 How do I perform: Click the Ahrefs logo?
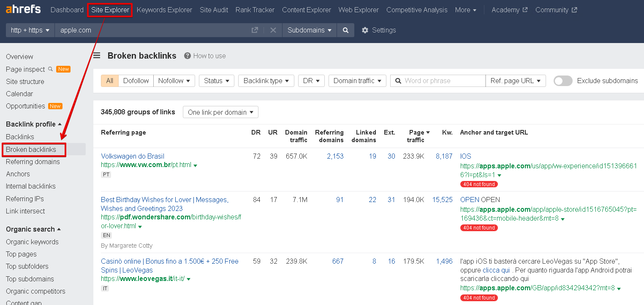[x=23, y=9]
